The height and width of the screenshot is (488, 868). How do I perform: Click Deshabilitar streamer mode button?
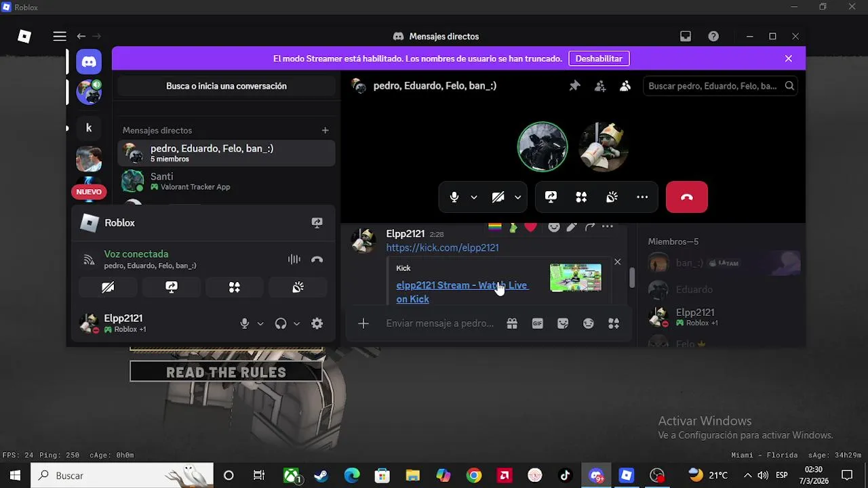click(x=599, y=59)
